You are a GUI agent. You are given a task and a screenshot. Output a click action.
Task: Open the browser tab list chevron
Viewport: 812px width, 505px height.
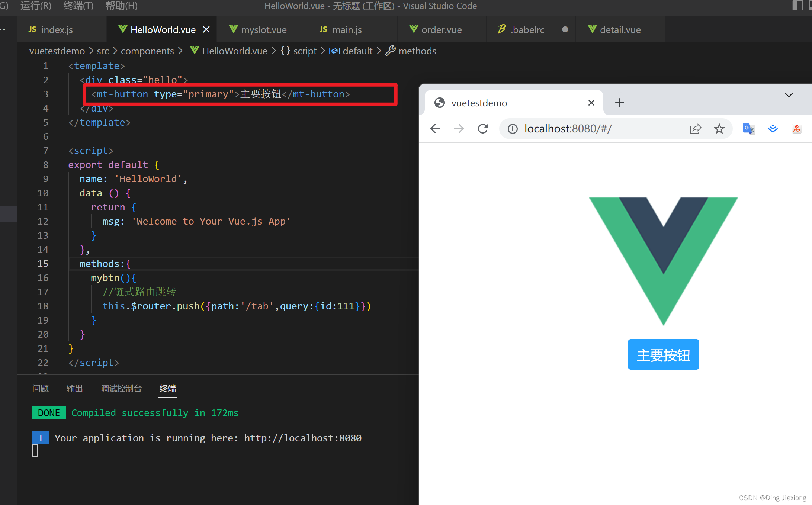(789, 95)
